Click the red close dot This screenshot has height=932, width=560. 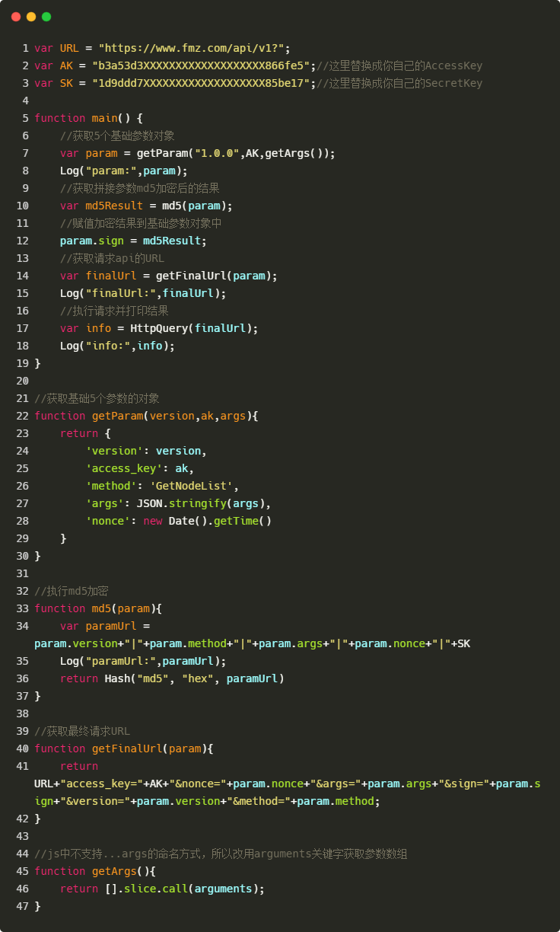[16, 17]
